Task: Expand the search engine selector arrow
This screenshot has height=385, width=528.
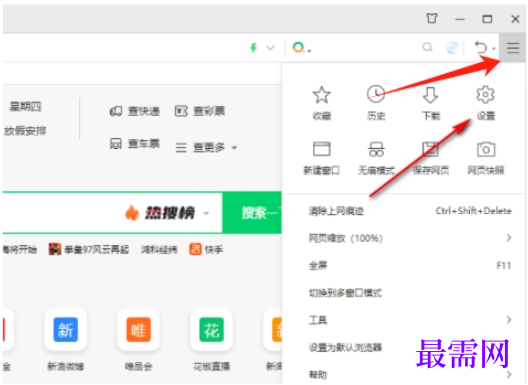Action: [309, 51]
